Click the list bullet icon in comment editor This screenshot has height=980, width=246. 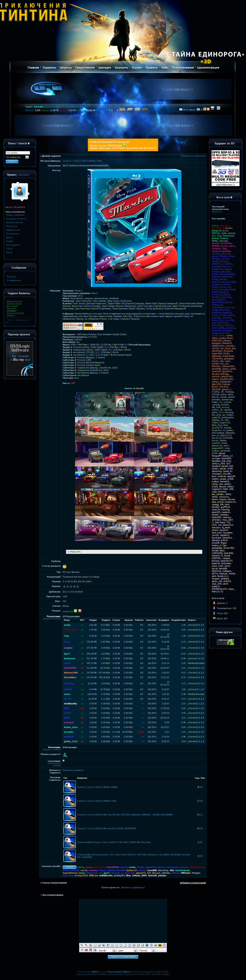pyautogui.click(x=108, y=945)
